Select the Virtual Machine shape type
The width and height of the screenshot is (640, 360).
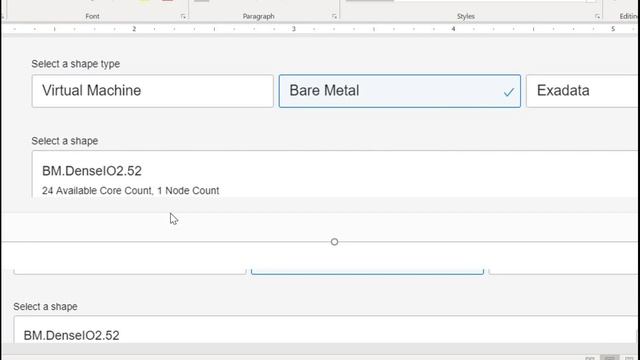pyautogui.click(x=153, y=91)
